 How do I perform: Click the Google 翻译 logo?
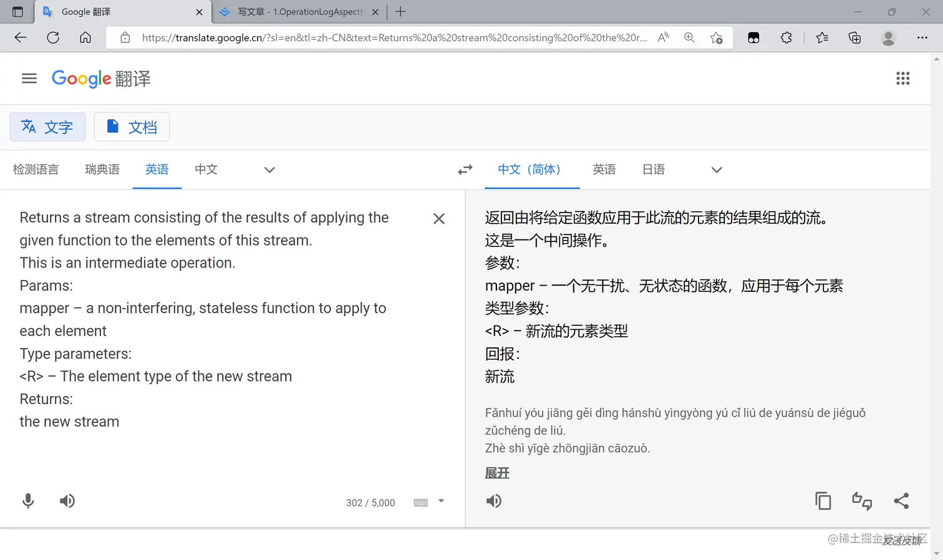click(x=101, y=79)
